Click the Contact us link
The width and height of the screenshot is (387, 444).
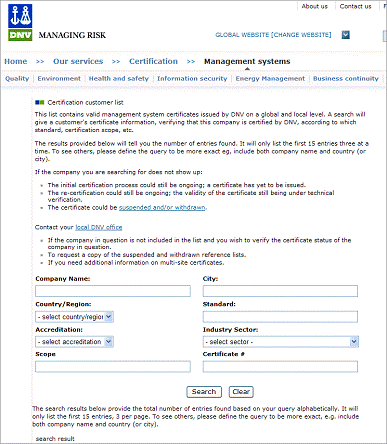[355, 6]
